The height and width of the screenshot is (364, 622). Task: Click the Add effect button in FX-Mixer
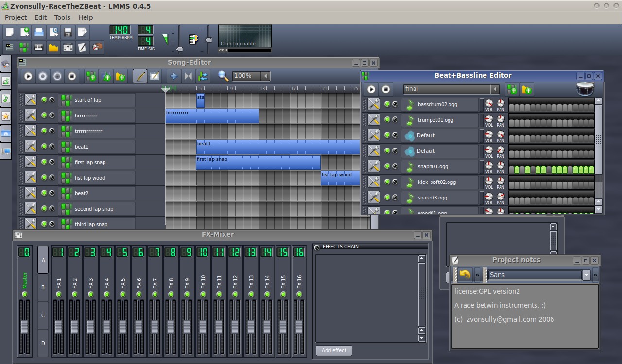[333, 350]
